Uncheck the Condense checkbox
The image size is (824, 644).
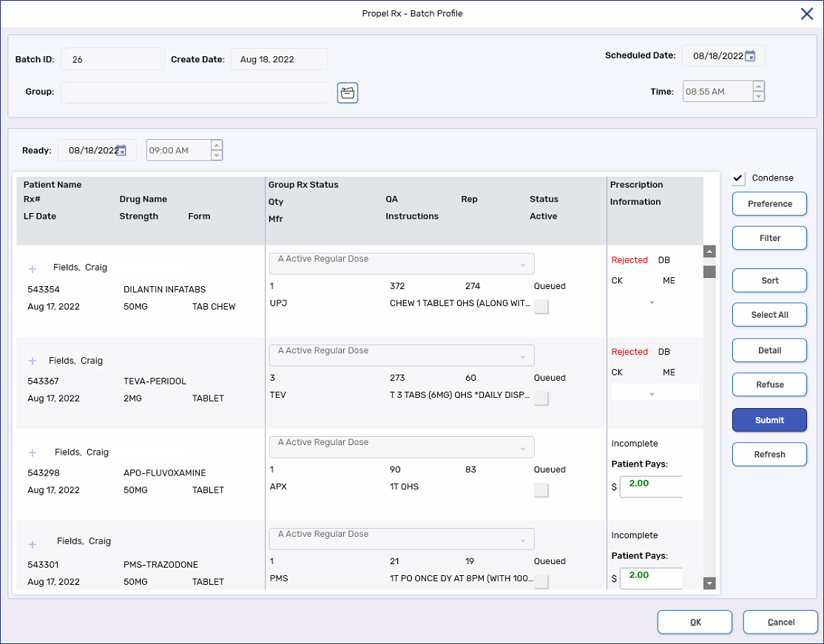point(738,178)
